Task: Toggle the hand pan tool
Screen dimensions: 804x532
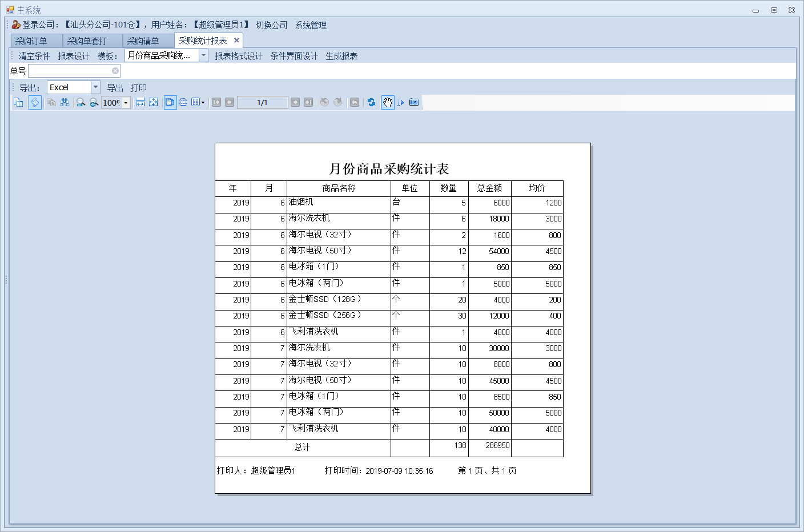Action: point(388,102)
